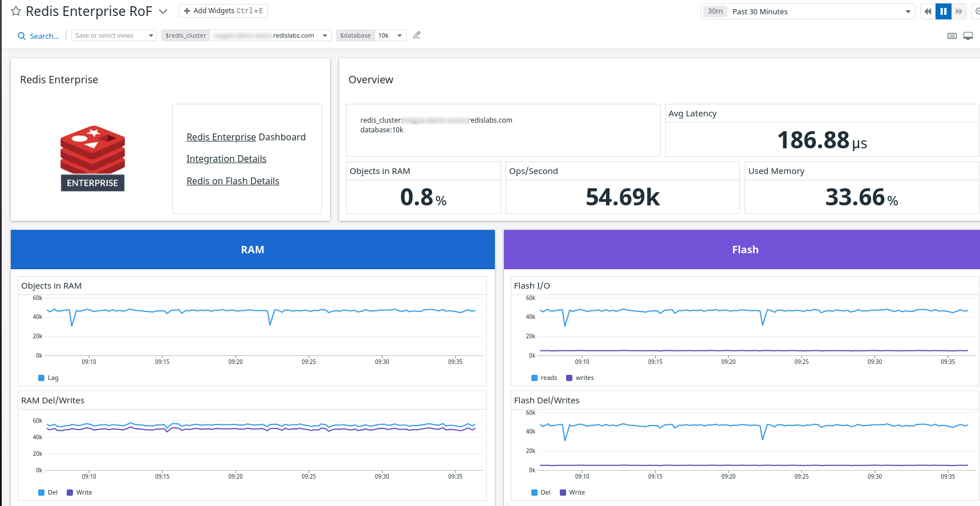This screenshot has width=980, height=506.
Task: Toggle Del legend in RAM Del/Writes
Action: coord(48,492)
